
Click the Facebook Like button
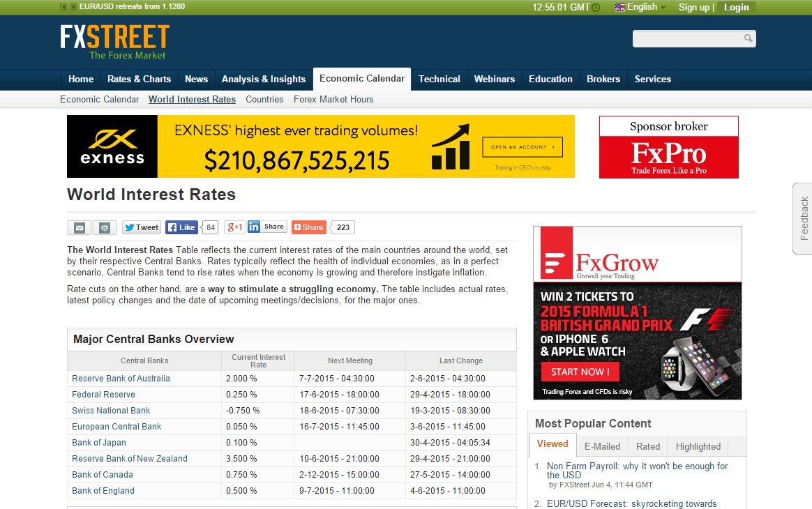[182, 227]
